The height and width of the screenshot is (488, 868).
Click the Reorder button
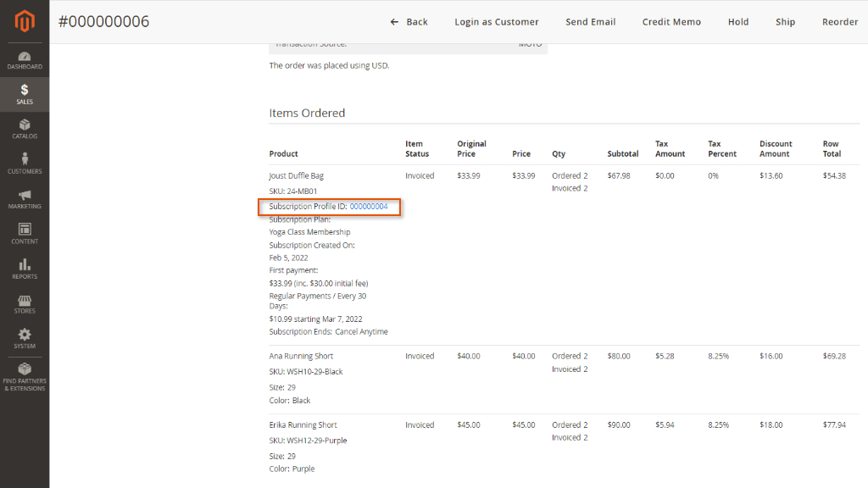click(x=840, y=21)
